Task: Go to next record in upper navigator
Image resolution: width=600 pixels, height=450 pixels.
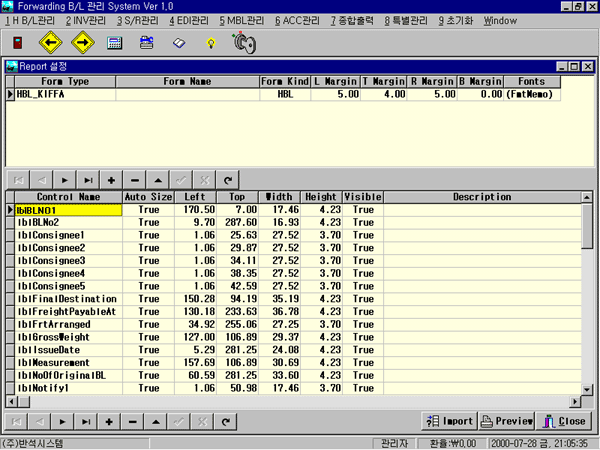Action: [x=65, y=180]
